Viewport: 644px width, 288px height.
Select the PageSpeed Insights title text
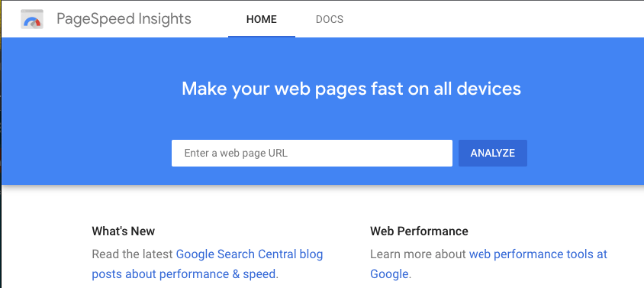[124, 19]
